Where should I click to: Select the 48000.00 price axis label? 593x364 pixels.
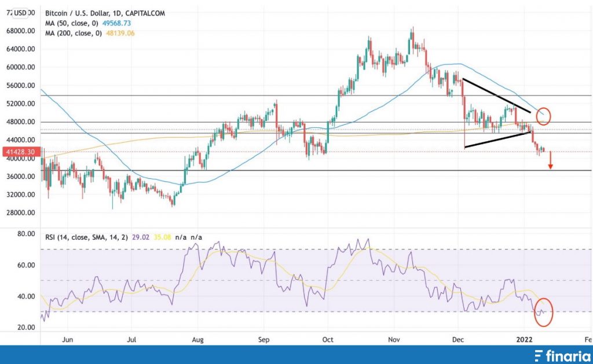click(x=21, y=122)
